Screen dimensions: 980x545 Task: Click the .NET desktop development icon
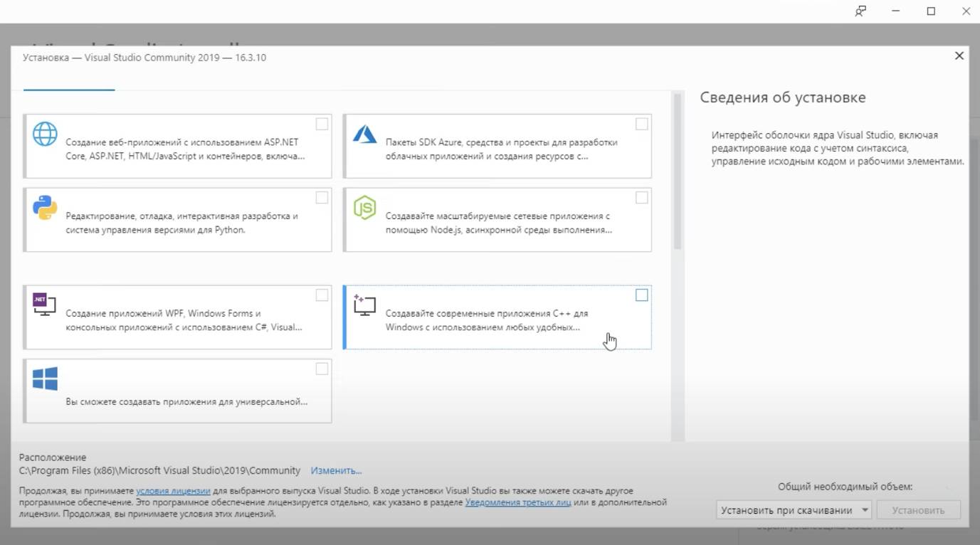[44, 304]
